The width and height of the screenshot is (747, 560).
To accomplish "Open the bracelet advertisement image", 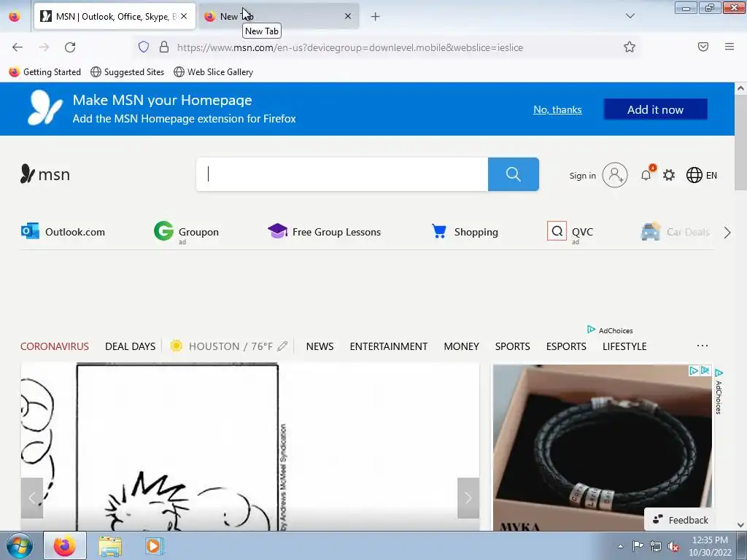I will 603,448.
